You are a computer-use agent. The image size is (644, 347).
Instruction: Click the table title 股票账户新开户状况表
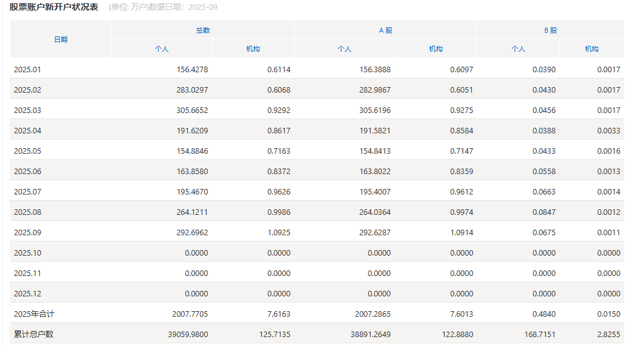point(54,7)
